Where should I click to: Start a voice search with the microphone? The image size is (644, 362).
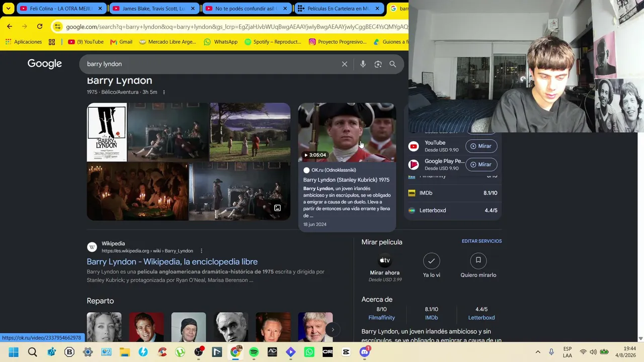click(x=363, y=64)
